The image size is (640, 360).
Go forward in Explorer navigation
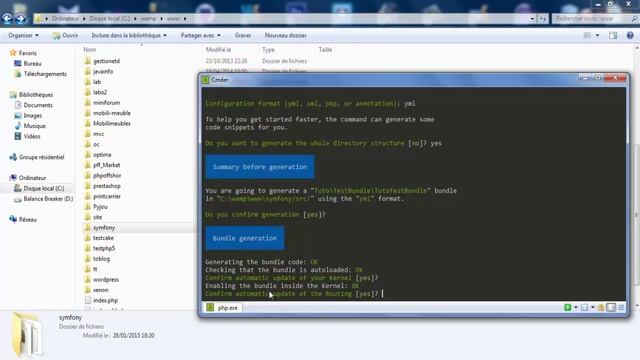click(x=20, y=18)
